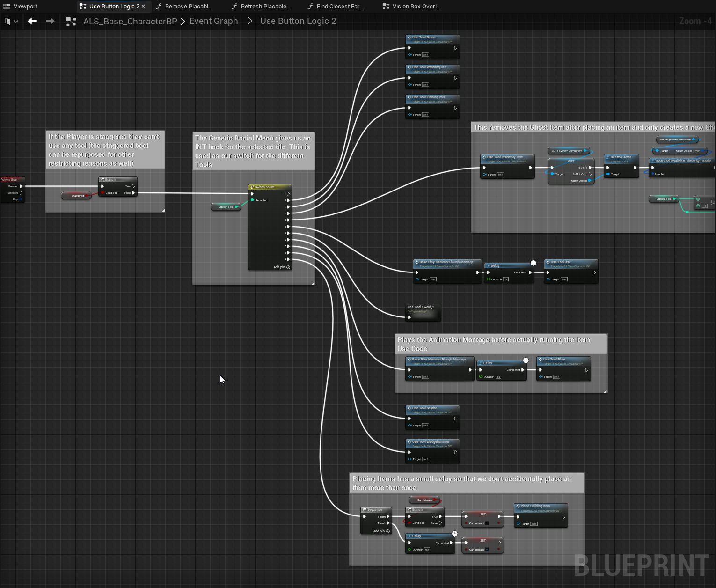The height and width of the screenshot is (588, 716).
Task: Click ALS_Base_CharacterBP in the breadcrumb
Action: 130,22
